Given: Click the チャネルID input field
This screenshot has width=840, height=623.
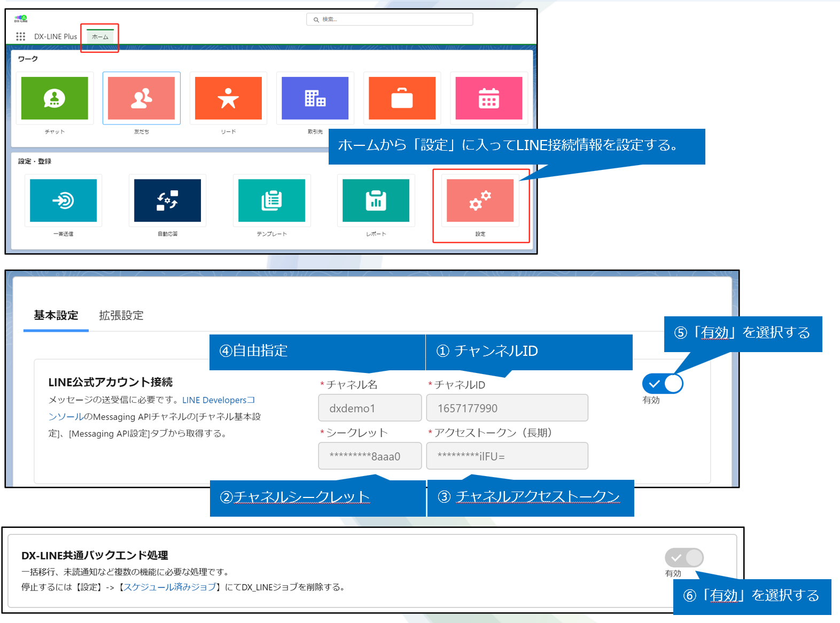Looking at the screenshot, I should (x=507, y=408).
